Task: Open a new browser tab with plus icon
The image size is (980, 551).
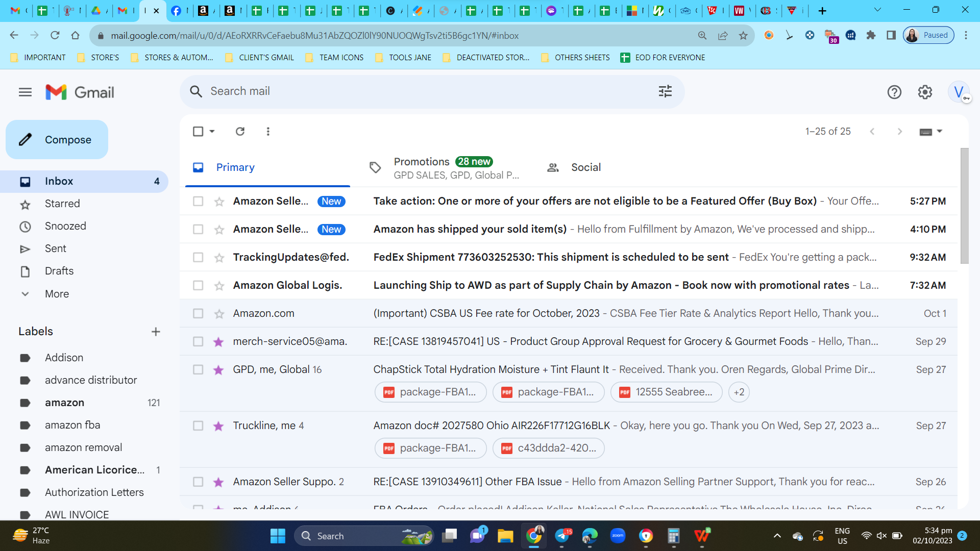Action: tap(822, 11)
